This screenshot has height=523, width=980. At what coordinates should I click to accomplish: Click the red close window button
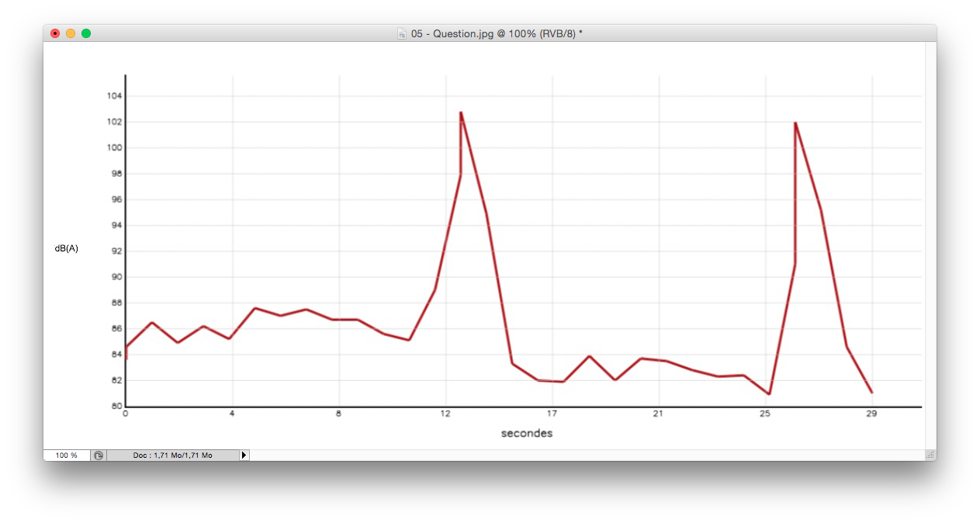tap(54, 33)
